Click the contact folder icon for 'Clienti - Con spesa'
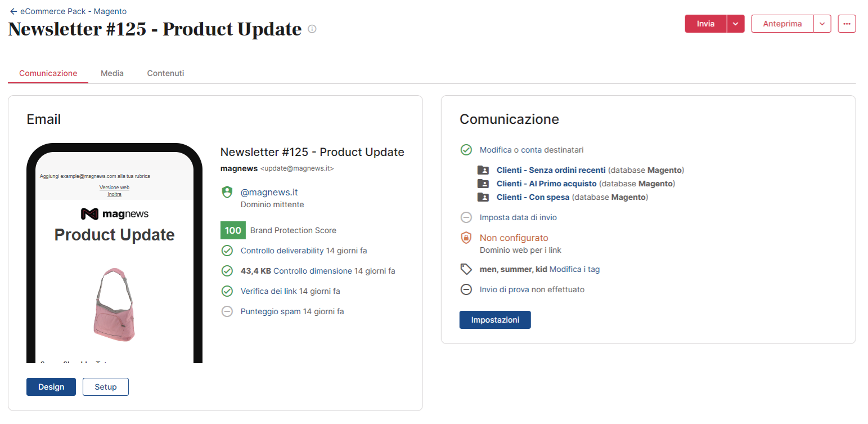 coord(484,197)
